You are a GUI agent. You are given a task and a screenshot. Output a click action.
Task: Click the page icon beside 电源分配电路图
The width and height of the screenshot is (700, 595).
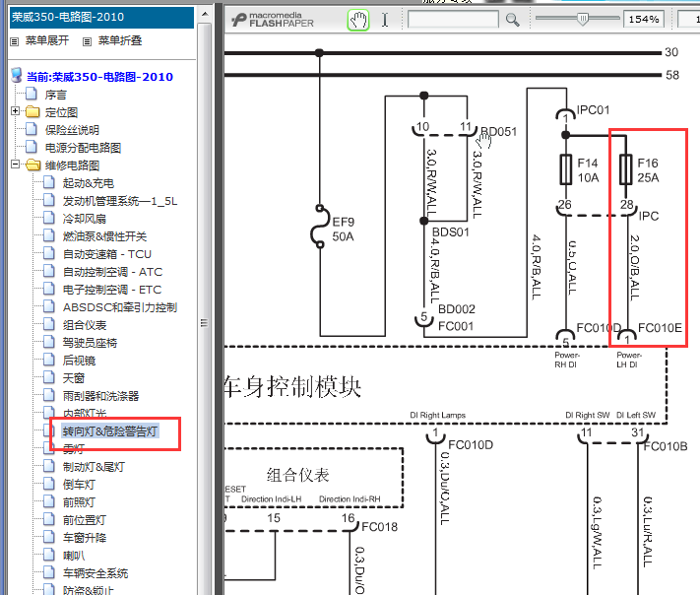click(x=32, y=147)
